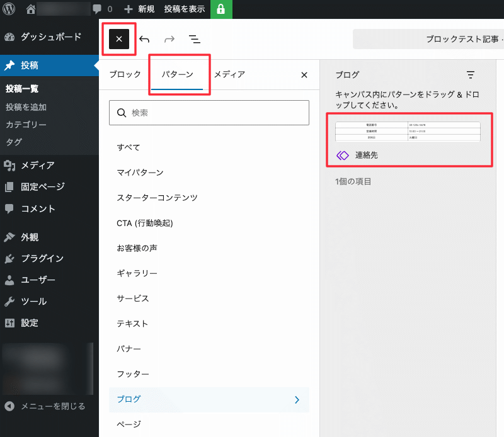Click the filter icon in the ブログ pattern panel
504x437 pixels.
471,75
